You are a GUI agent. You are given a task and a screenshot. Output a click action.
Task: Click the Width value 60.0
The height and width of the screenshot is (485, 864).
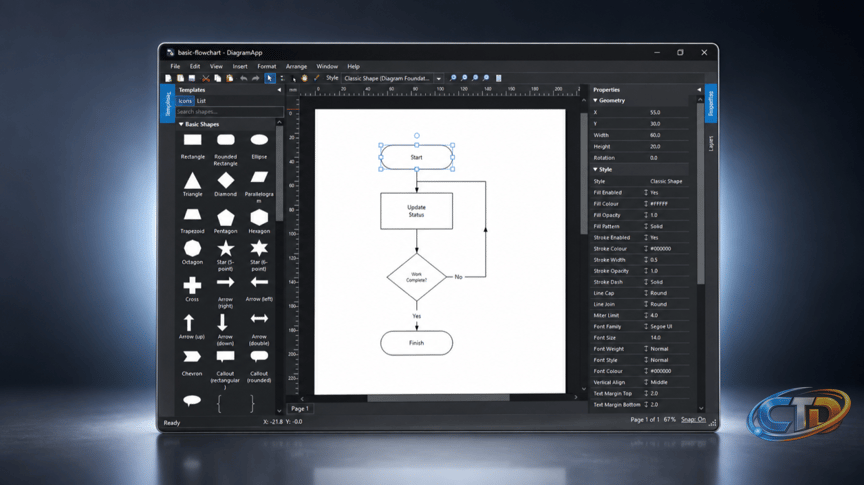pos(655,135)
